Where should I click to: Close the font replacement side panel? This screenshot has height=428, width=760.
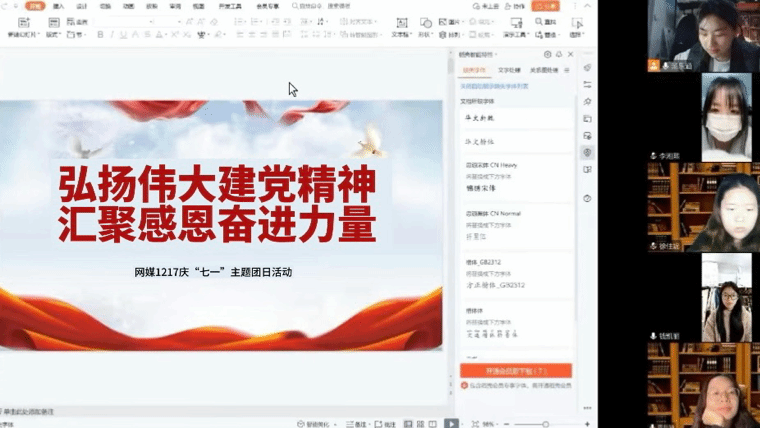[x=571, y=54]
